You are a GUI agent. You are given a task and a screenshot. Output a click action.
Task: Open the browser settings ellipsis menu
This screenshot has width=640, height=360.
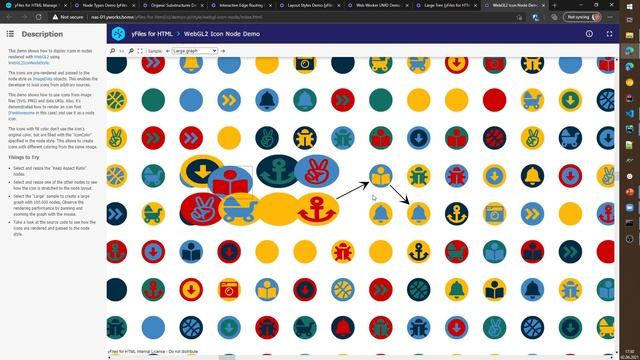point(610,17)
